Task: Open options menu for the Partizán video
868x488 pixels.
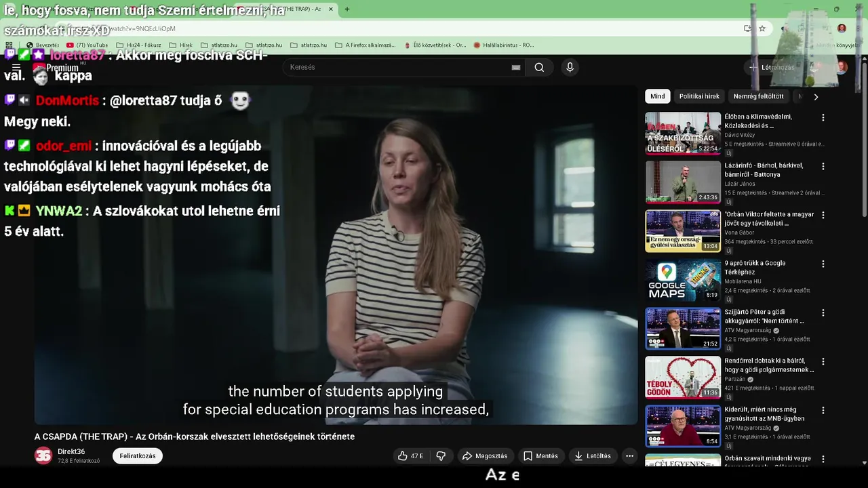Action: (x=823, y=361)
